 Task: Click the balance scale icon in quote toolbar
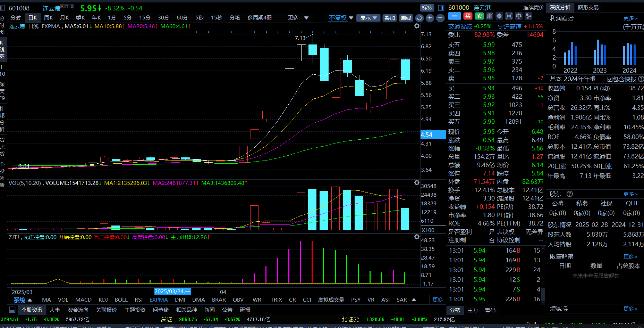click(x=518, y=16)
